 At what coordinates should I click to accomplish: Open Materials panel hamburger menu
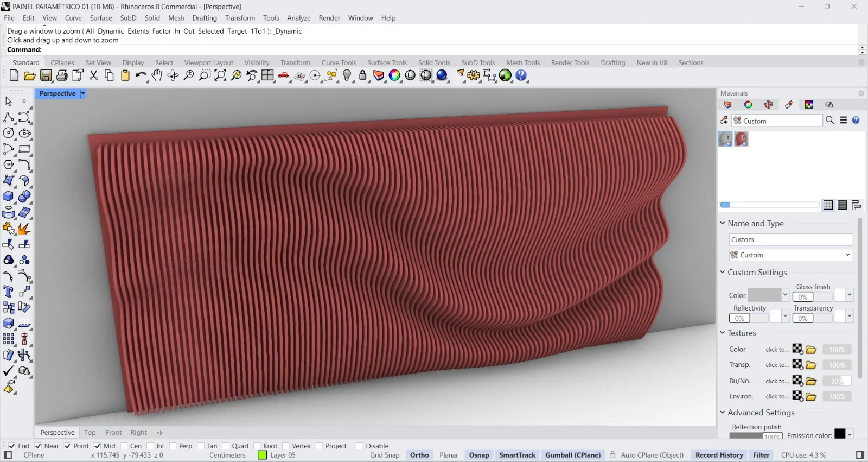pos(844,121)
